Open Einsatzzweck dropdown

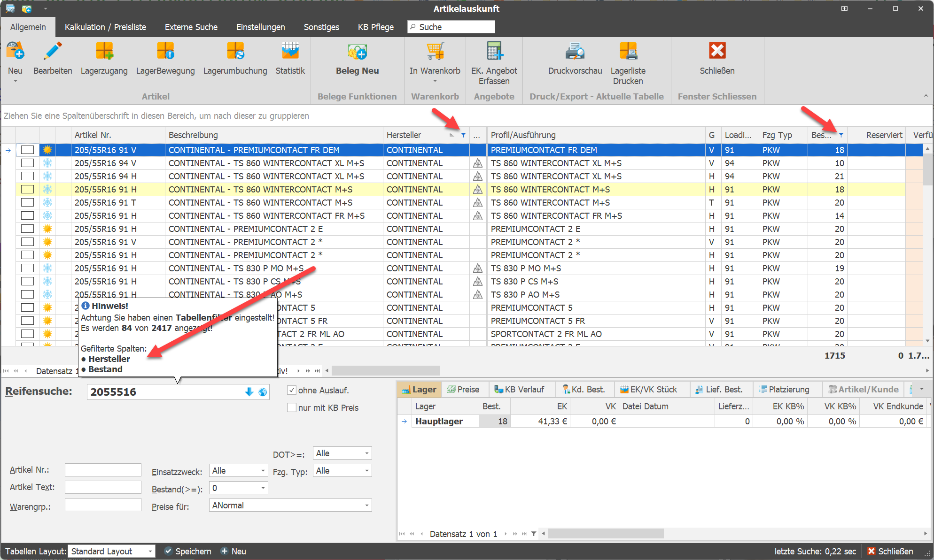tap(263, 471)
